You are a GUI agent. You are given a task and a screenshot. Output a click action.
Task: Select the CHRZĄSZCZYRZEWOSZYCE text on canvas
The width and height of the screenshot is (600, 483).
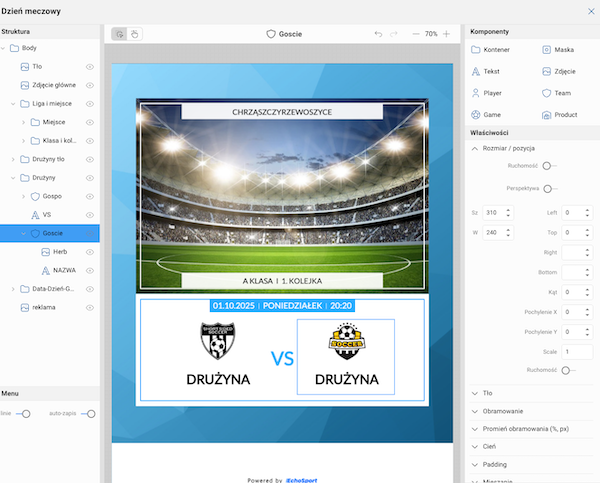pyautogui.click(x=282, y=112)
